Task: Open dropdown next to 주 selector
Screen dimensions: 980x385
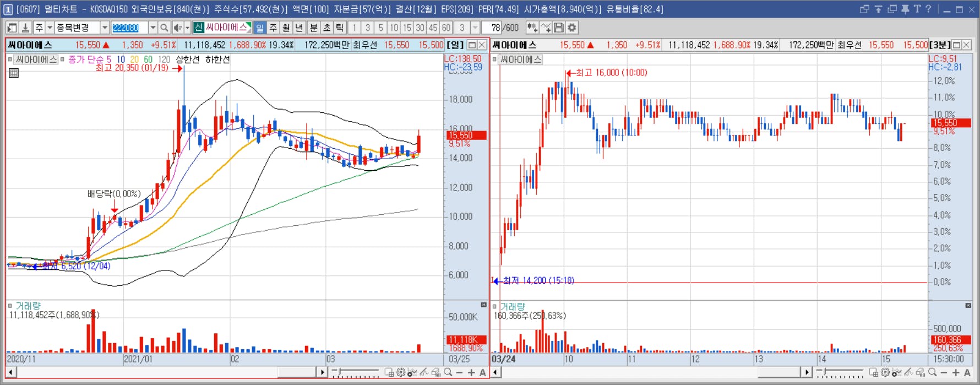Action: tap(50, 28)
